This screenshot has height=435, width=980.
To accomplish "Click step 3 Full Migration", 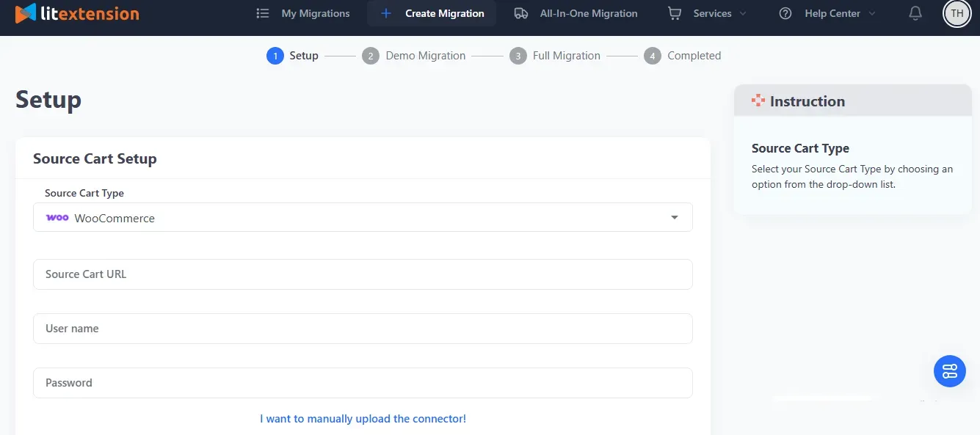I will click(555, 56).
